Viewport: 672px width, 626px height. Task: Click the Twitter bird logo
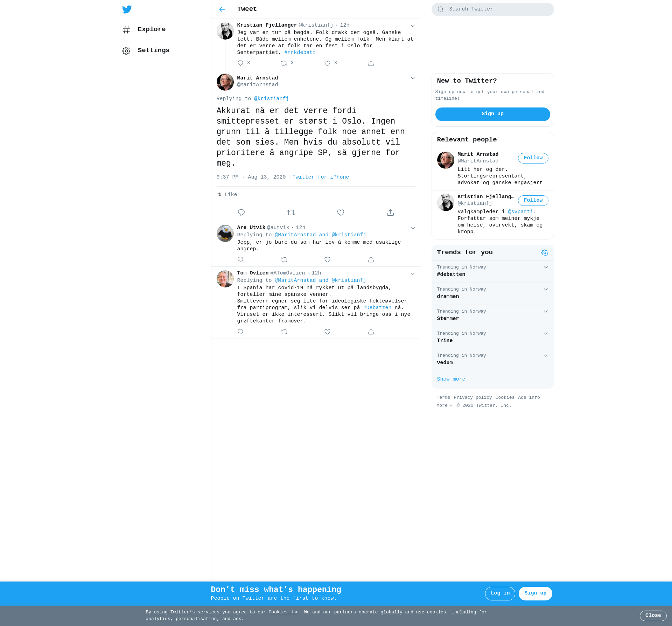pyautogui.click(x=127, y=9)
